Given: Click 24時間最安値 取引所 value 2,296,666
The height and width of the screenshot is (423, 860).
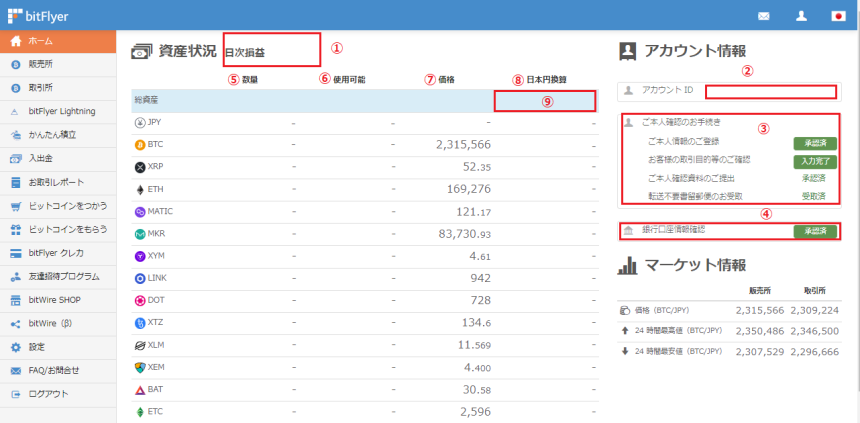Looking at the screenshot, I should click(814, 351).
